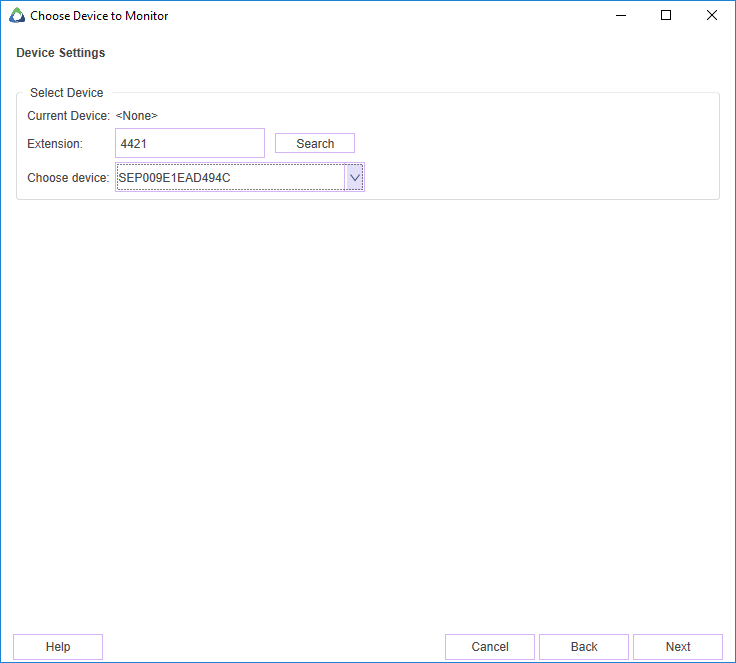Click the Help button
This screenshot has width=736, height=663.
58,647
